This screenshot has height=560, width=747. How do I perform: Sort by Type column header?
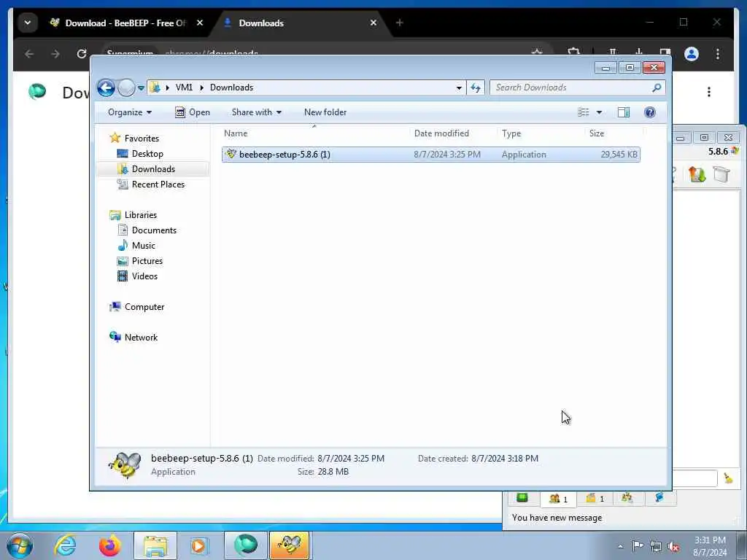coord(542,134)
